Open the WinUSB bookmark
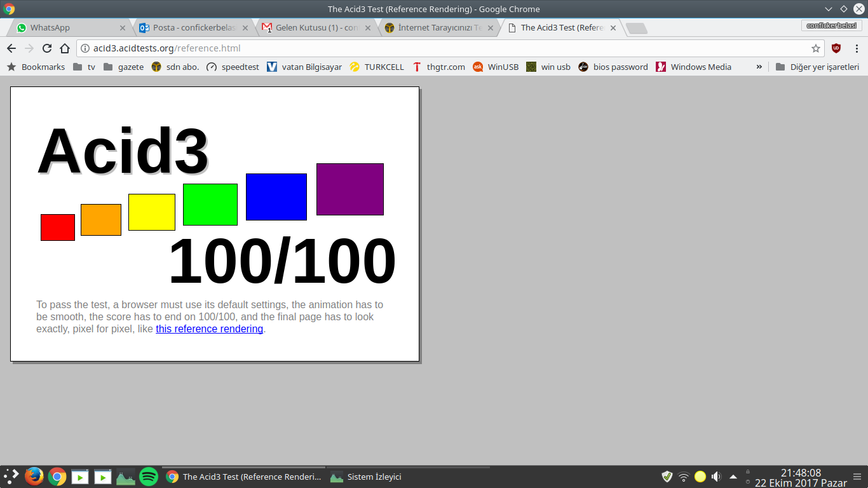 496,67
